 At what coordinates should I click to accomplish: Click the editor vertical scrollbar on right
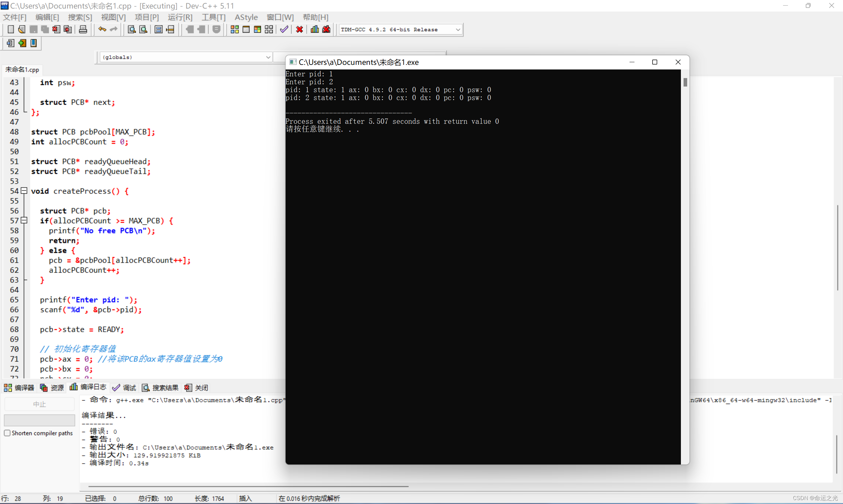837,247
